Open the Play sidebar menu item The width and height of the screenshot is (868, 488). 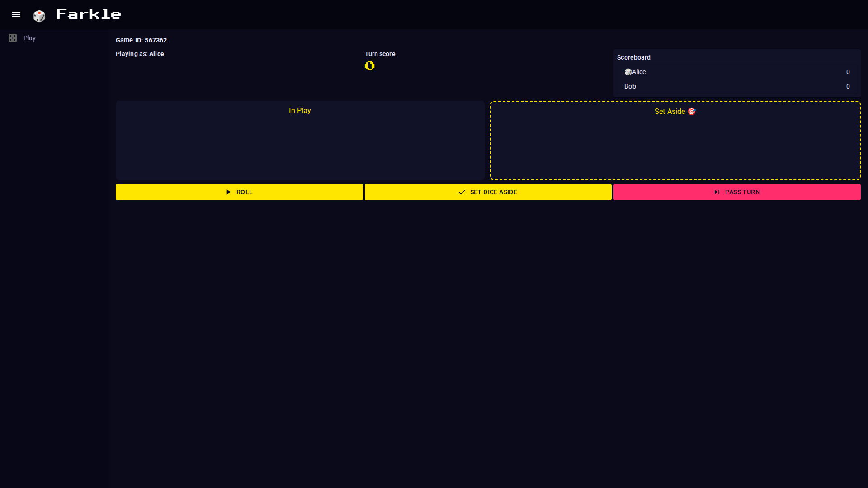[x=54, y=38]
